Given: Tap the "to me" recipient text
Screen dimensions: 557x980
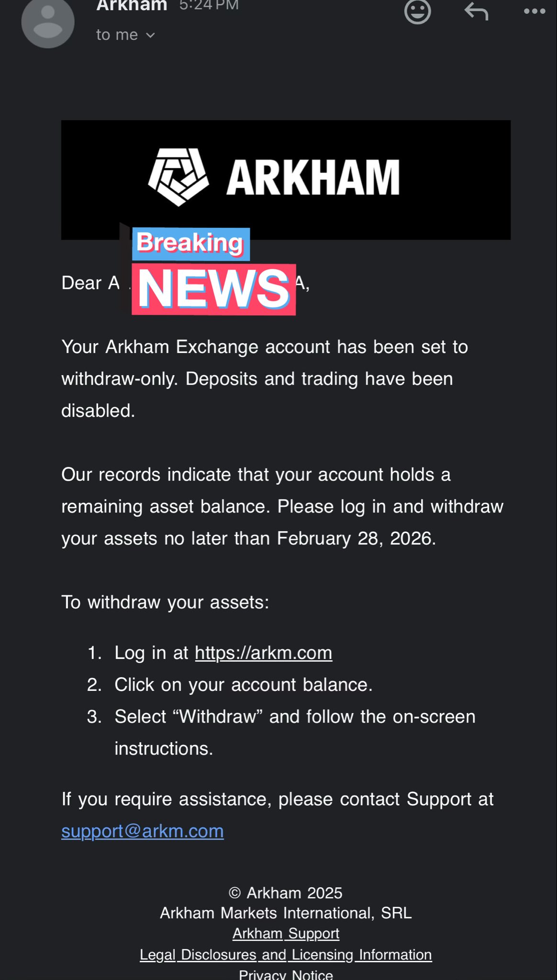Looking at the screenshot, I should tap(117, 35).
